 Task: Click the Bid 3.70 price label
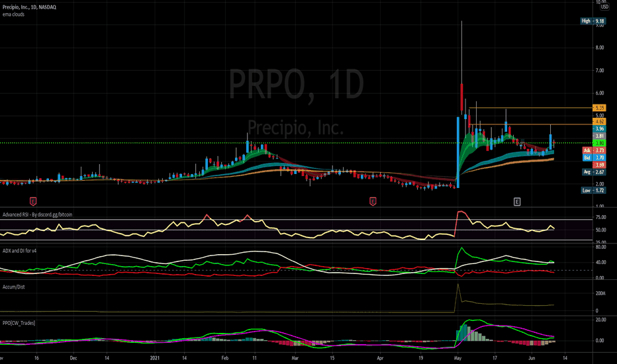point(594,158)
